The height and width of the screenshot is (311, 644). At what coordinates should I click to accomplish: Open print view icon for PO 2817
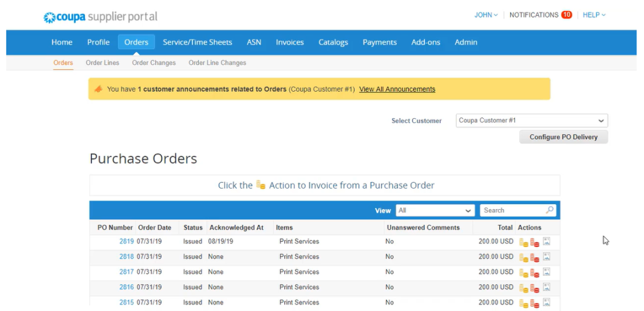tap(547, 271)
